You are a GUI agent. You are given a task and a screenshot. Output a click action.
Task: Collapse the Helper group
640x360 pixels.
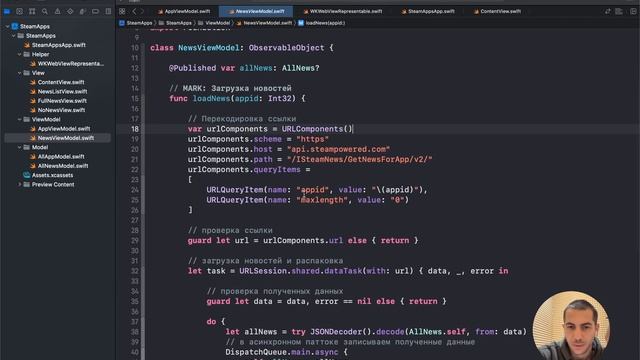(x=20, y=54)
